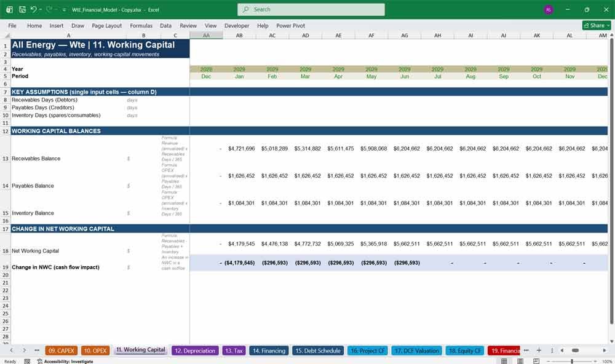Click the Excel app icon in title bar
Screen dimensions: 615x364
[9, 9]
